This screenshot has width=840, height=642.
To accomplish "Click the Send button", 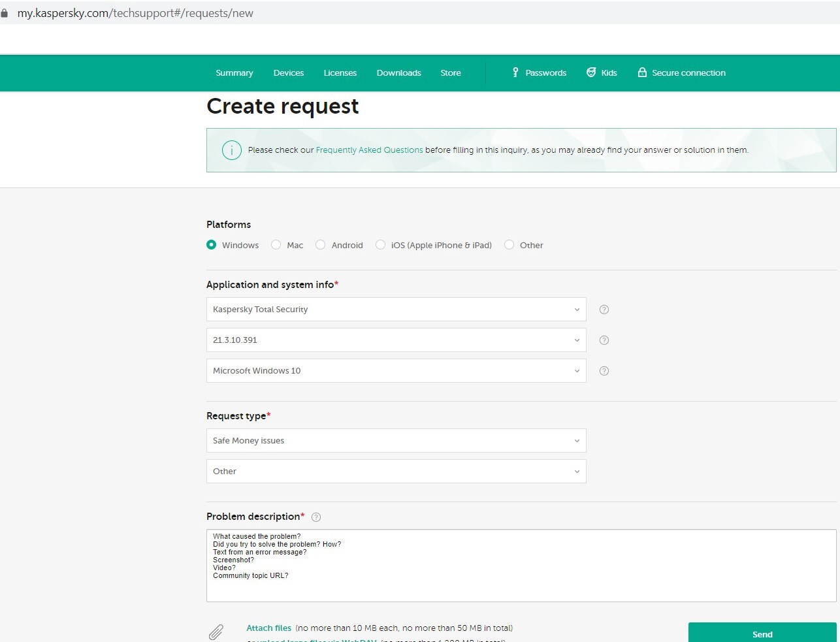I will 762,632.
